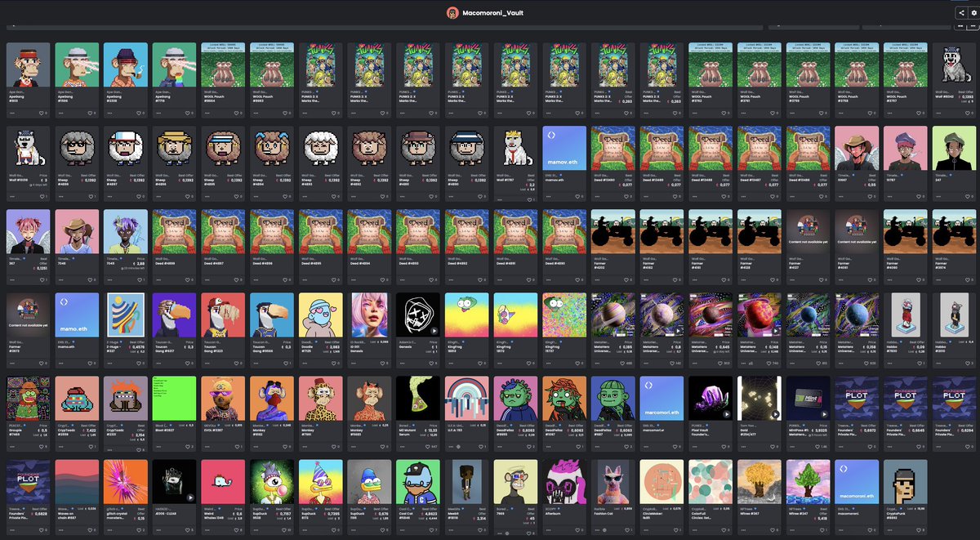Open the Fashion Cat sunglasses image
The image size is (980, 540).
614,481
